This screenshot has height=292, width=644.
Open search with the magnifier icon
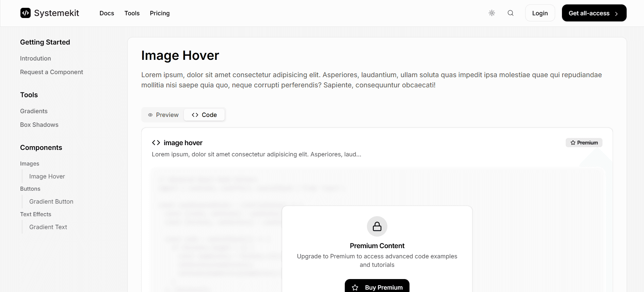[x=511, y=13]
